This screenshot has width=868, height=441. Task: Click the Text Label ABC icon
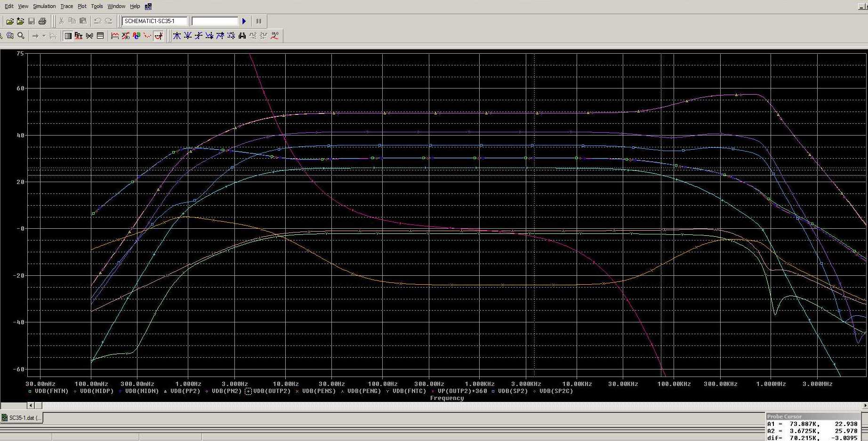pyautogui.click(x=137, y=36)
